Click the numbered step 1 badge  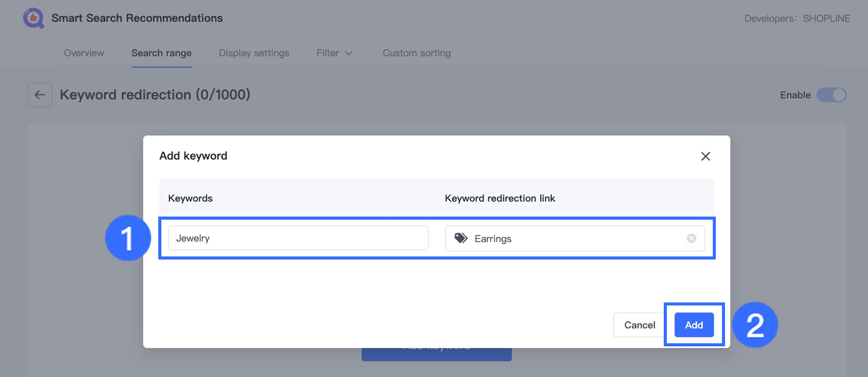point(128,238)
